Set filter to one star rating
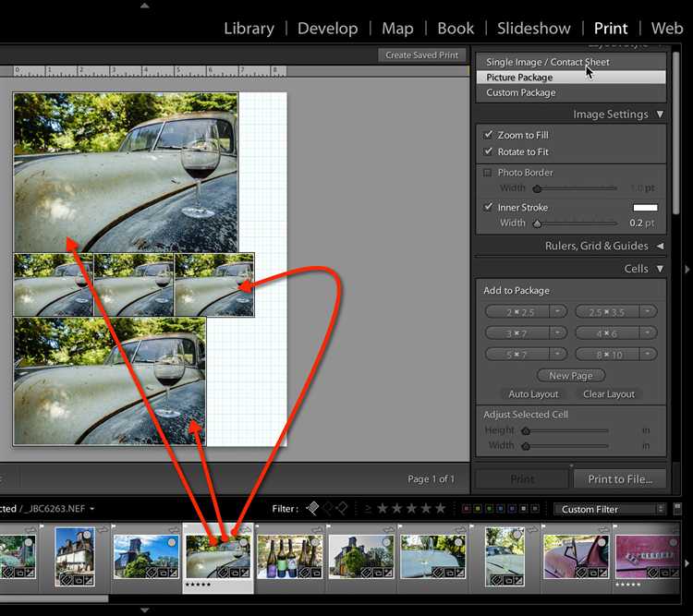Viewport: 693px width, 616px height. [x=383, y=509]
